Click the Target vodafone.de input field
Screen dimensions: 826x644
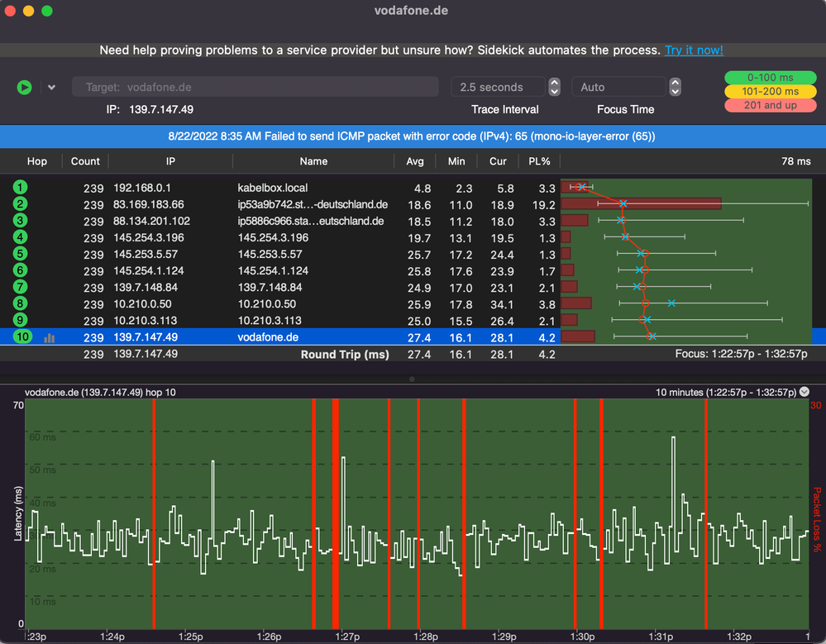click(255, 87)
